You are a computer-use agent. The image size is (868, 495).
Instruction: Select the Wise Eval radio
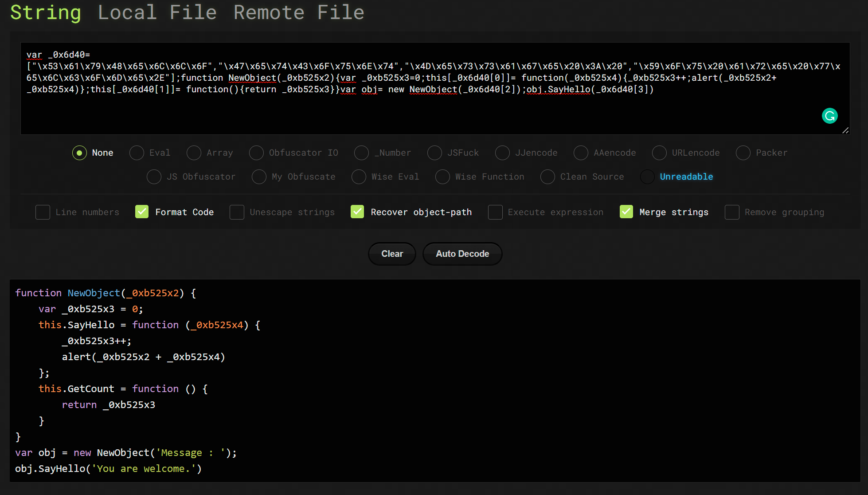[359, 177]
